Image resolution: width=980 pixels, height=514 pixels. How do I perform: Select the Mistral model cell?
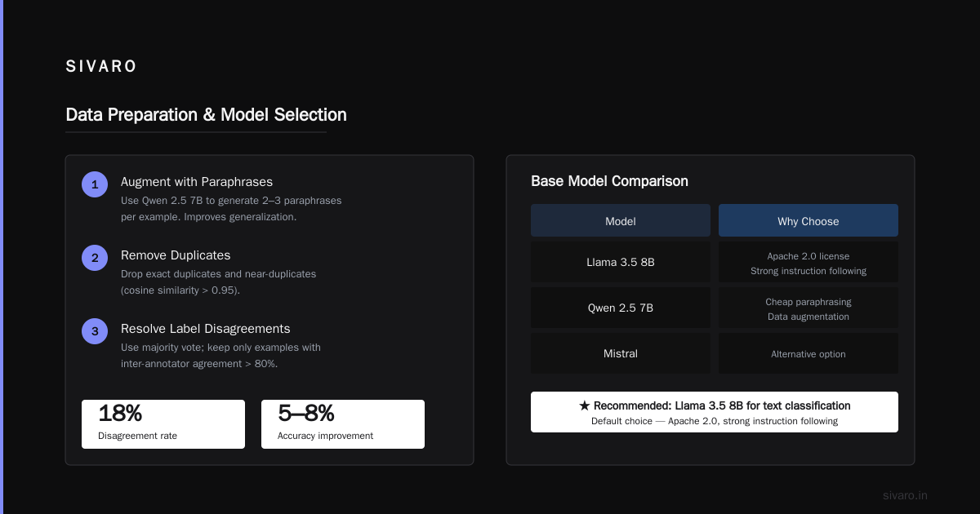pos(621,353)
